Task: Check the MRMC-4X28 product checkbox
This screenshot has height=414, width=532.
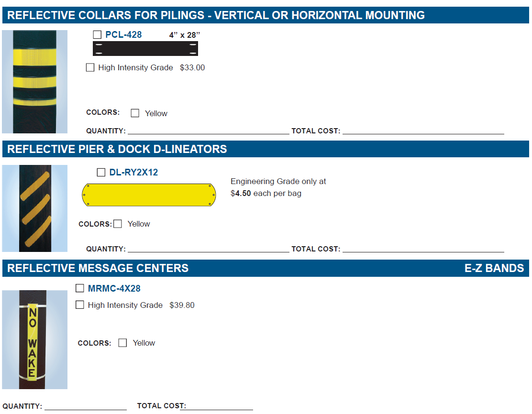Action: pos(80,288)
